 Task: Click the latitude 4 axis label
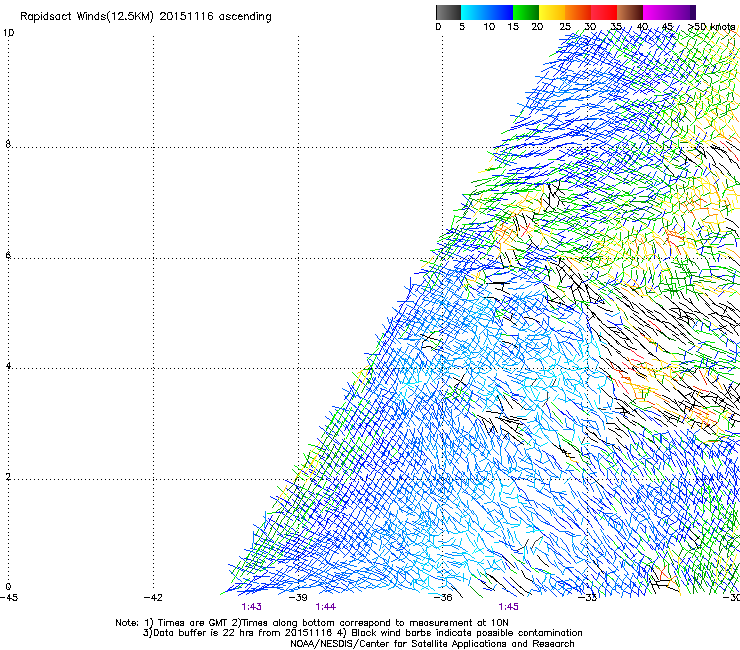(8, 366)
